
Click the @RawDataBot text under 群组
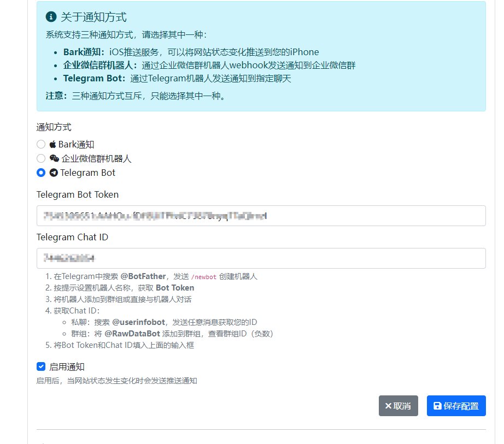(x=132, y=334)
